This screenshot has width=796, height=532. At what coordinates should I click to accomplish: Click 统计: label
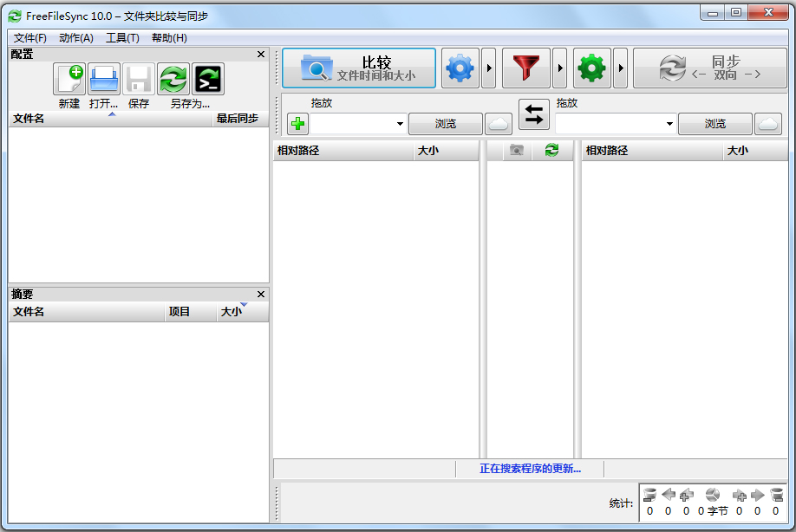click(621, 503)
